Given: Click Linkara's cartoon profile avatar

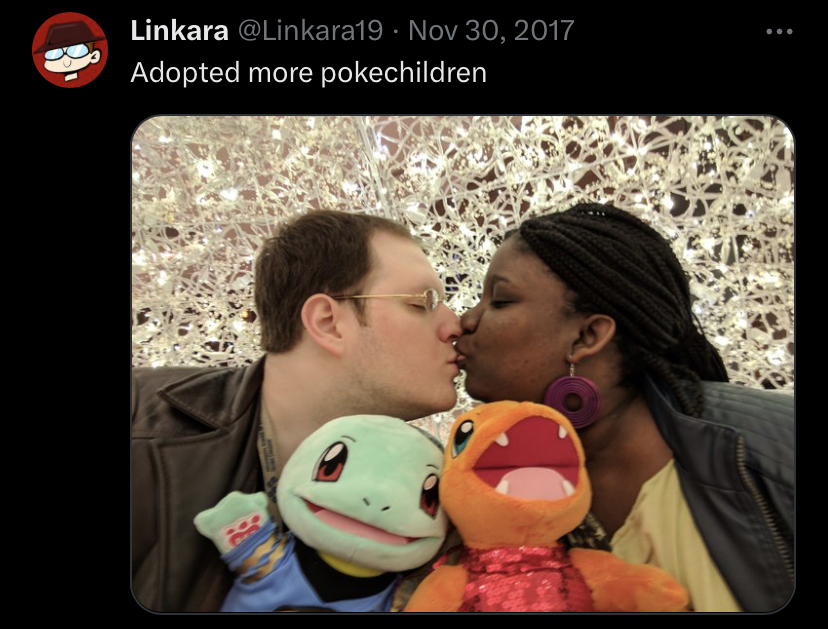Looking at the screenshot, I should tap(70, 50).
